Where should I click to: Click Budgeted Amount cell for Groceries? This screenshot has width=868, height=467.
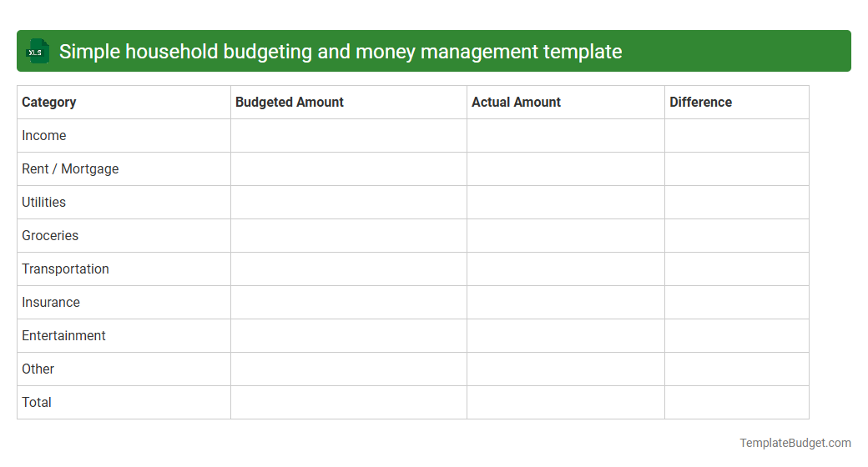point(349,236)
